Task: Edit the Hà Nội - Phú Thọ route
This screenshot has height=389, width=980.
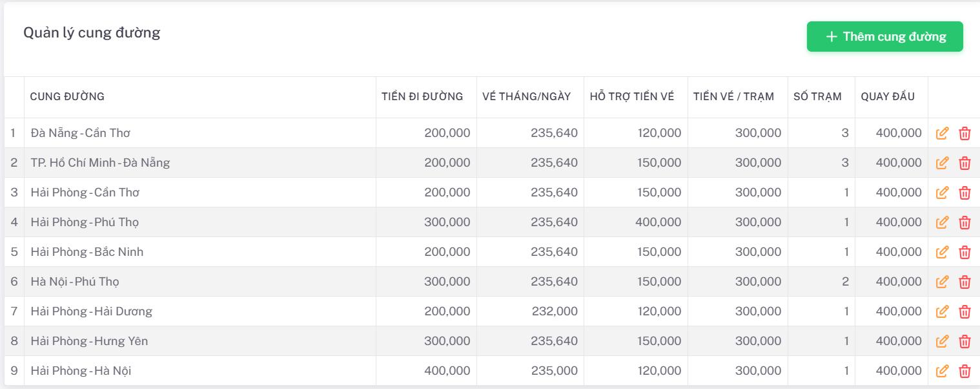Action: [x=942, y=282]
